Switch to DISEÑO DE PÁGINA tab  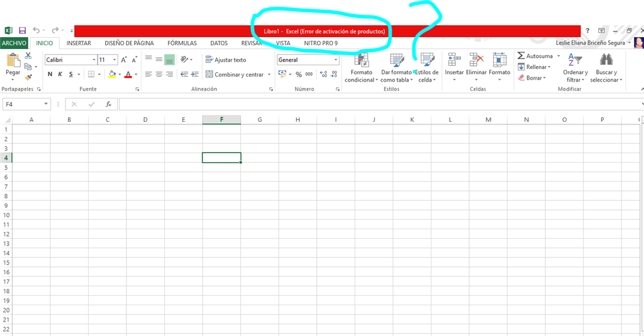tap(129, 43)
